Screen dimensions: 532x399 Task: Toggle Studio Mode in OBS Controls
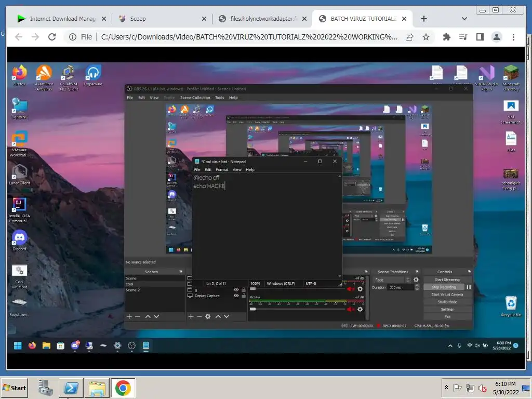(447, 302)
